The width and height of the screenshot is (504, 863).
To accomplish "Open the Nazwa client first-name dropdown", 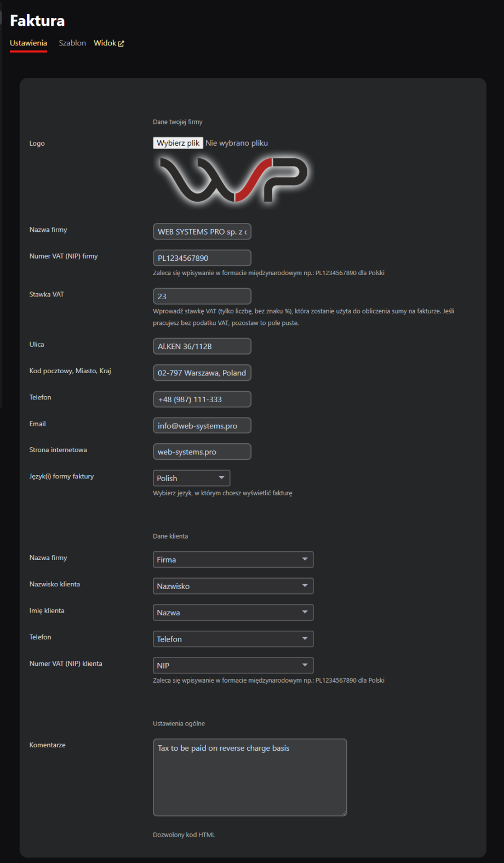I will (x=233, y=613).
